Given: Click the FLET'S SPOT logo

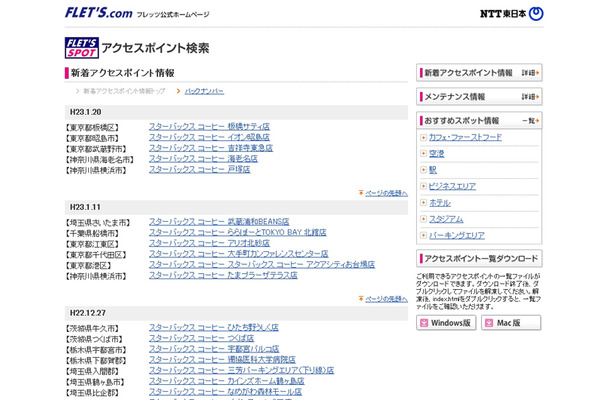Looking at the screenshot, I should click(x=82, y=48).
